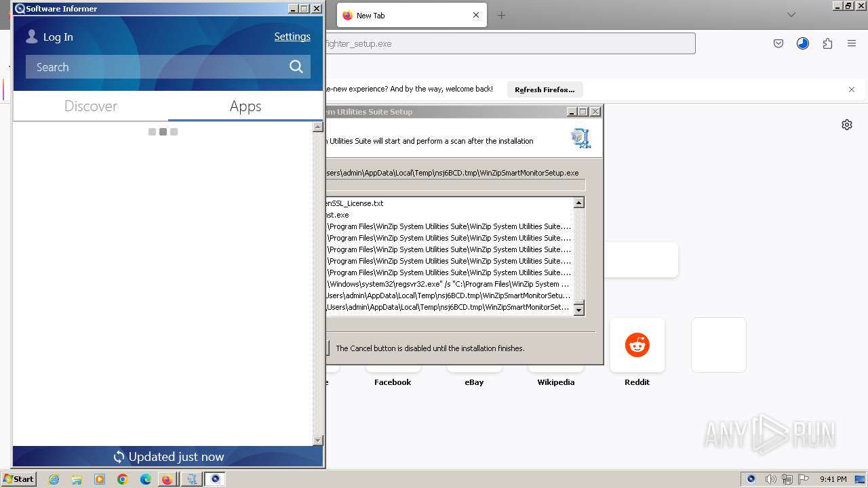This screenshot has width=868, height=488.
Task: Open Windows Media Player from taskbar
Action: pos(100,479)
